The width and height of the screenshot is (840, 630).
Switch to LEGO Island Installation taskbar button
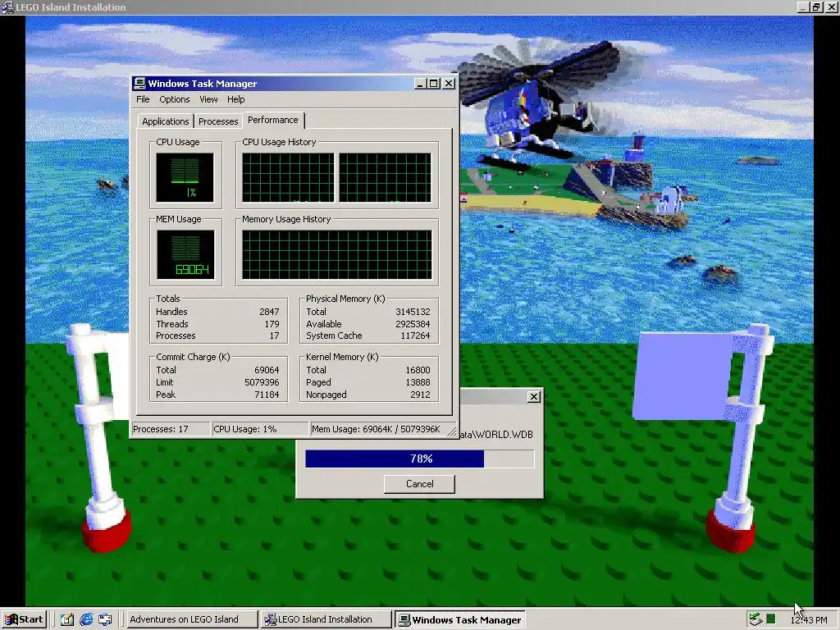pyautogui.click(x=326, y=619)
